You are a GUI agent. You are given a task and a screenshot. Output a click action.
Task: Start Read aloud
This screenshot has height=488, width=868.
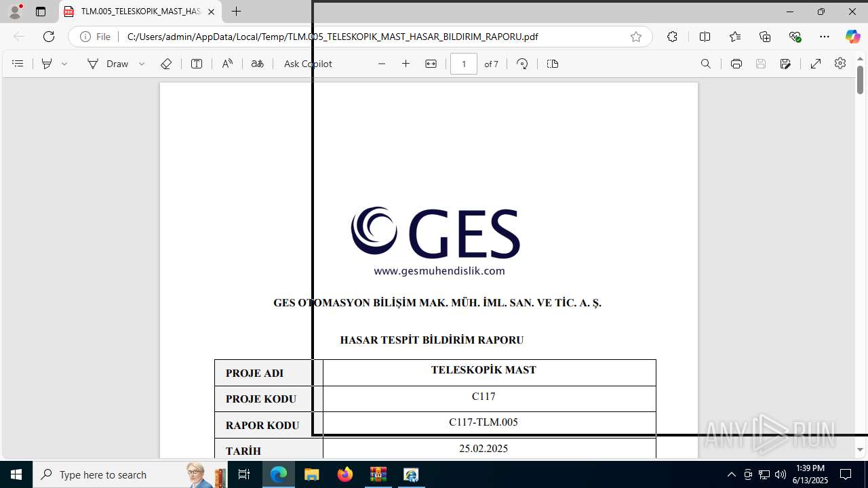(x=227, y=64)
